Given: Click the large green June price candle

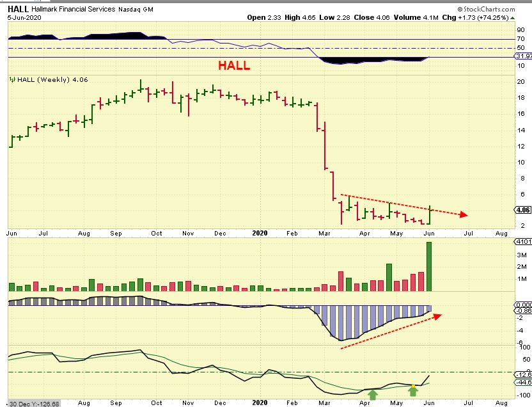Looking at the screenshot, I should point(430,215).
